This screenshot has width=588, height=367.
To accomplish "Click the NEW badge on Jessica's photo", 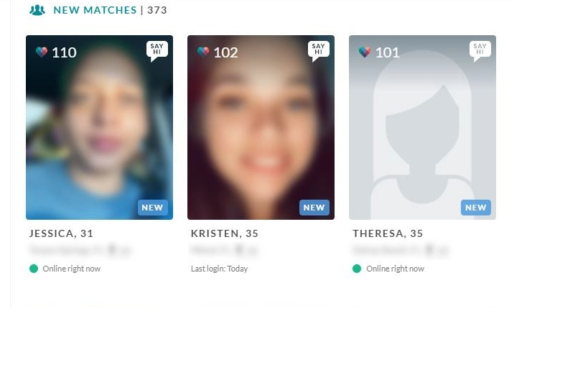I will coord(153,208).
